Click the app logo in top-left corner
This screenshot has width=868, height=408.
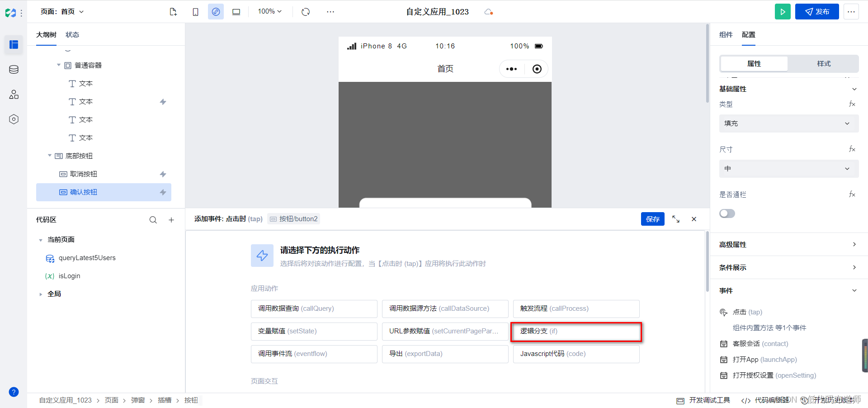(10, 13)
